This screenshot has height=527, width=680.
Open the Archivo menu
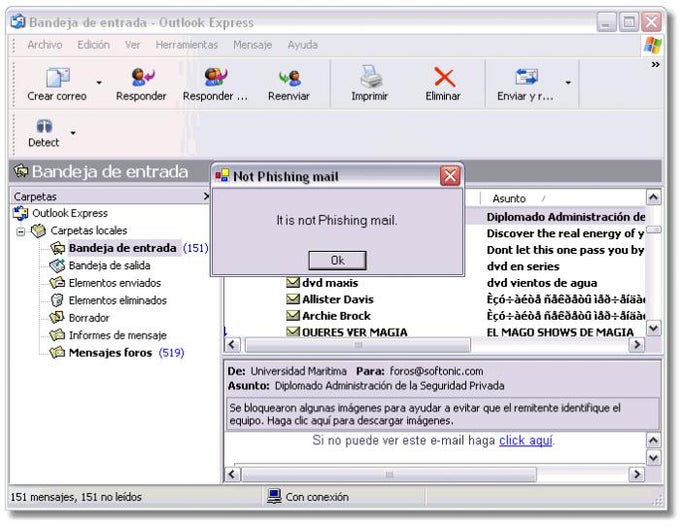[x=45, y=45]
